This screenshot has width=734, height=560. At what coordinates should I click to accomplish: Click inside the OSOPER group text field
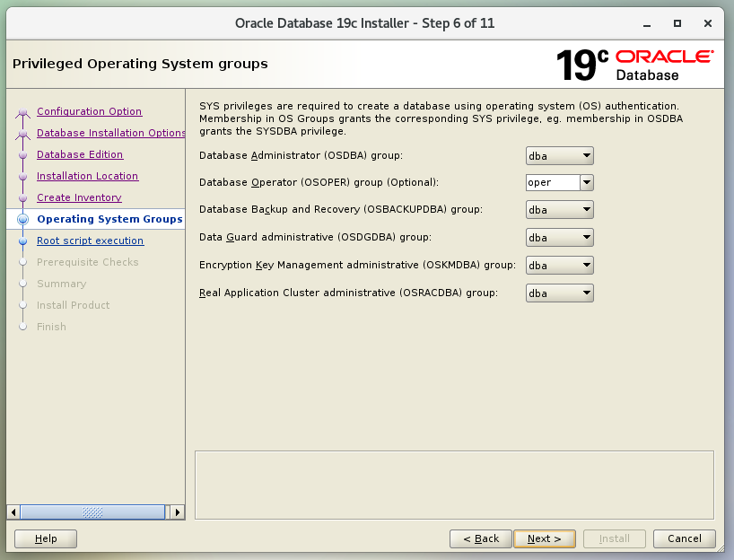552,183
